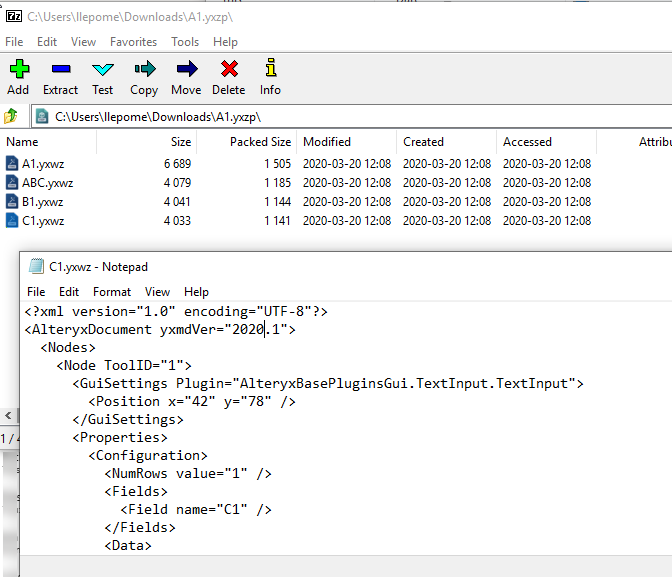Open the Favorites menu
Viewport: 672px width, 577px height.
[x=133, y=42]
